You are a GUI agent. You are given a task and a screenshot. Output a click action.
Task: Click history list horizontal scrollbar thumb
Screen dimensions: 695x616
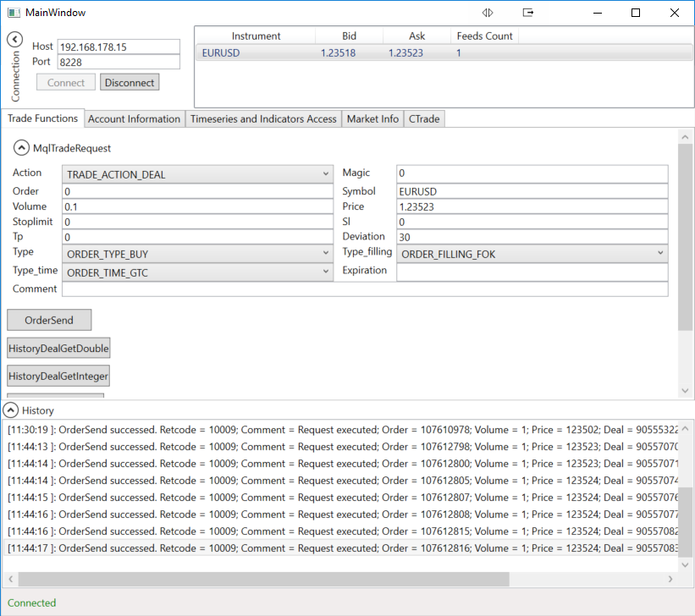click(264, 579)
